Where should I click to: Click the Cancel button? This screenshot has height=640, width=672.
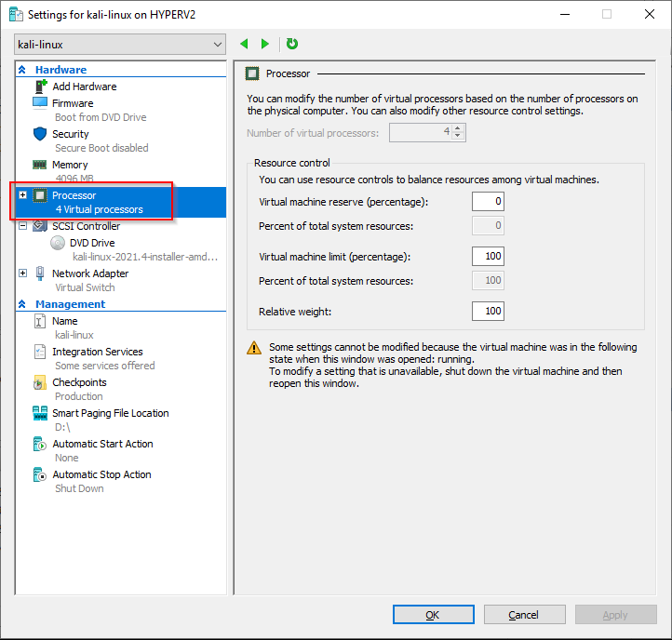[x=524, y=615]
